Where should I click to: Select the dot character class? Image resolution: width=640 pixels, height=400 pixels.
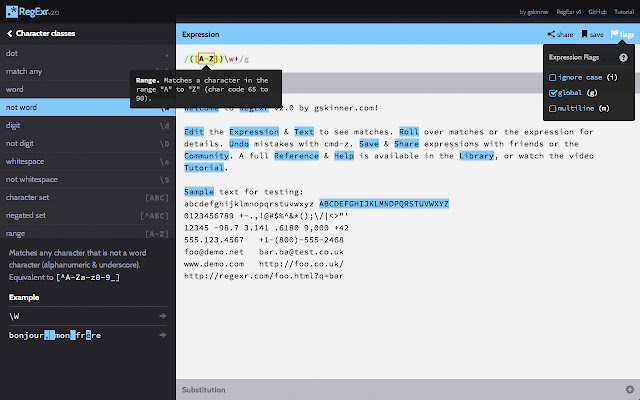click(x=87, y=53)
